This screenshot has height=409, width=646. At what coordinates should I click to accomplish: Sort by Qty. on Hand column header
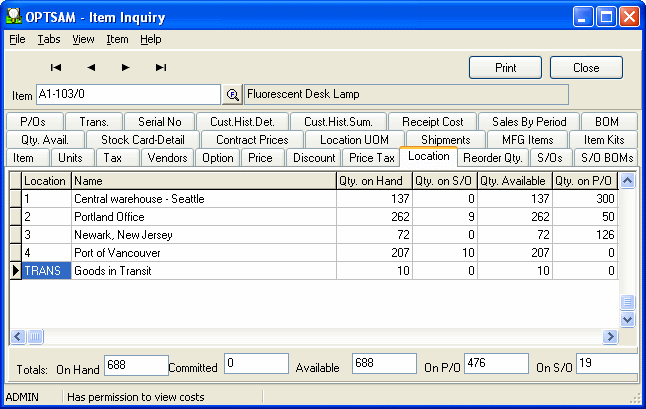coord(371,181)
